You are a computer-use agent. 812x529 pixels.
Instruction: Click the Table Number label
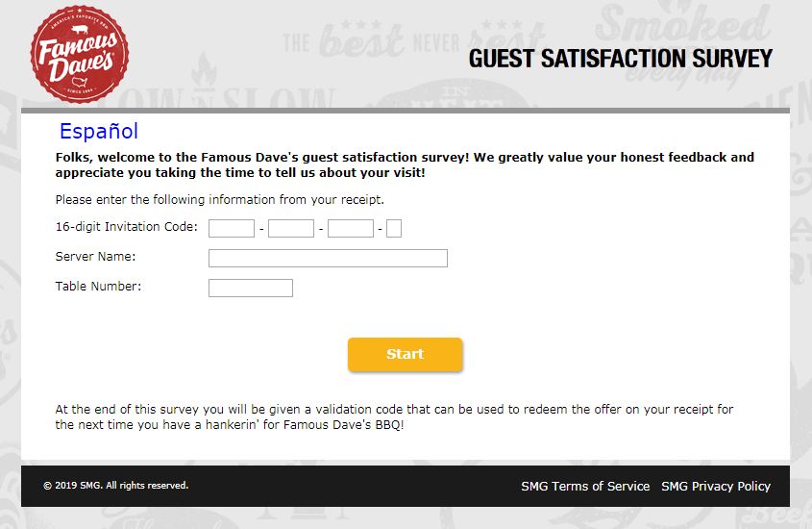98,287
